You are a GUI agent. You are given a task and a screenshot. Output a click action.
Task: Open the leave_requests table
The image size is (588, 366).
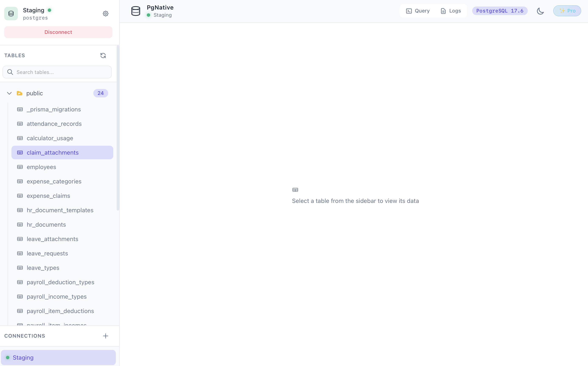coord(47,253)
